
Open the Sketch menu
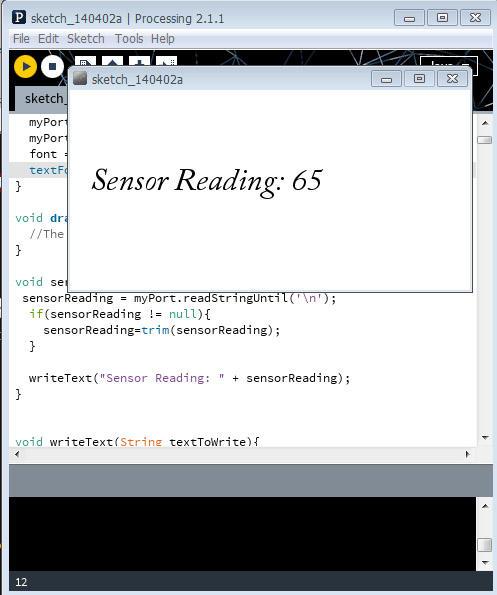(86, 39)
